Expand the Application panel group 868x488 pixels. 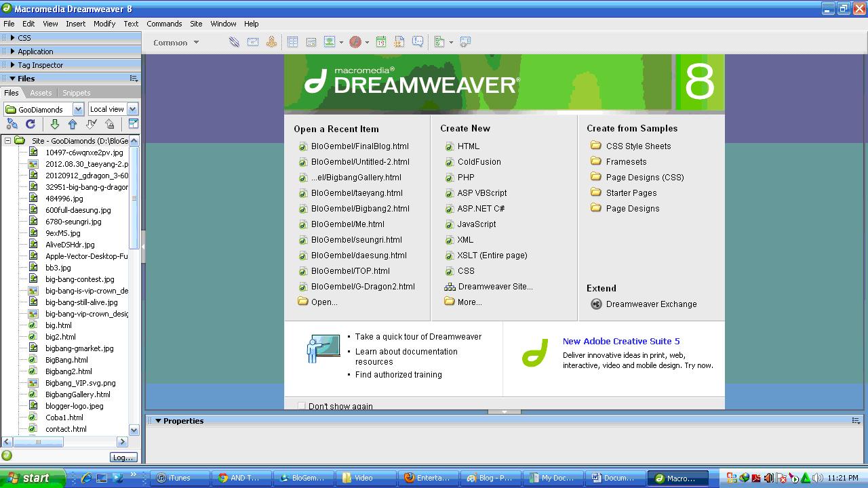12,52
